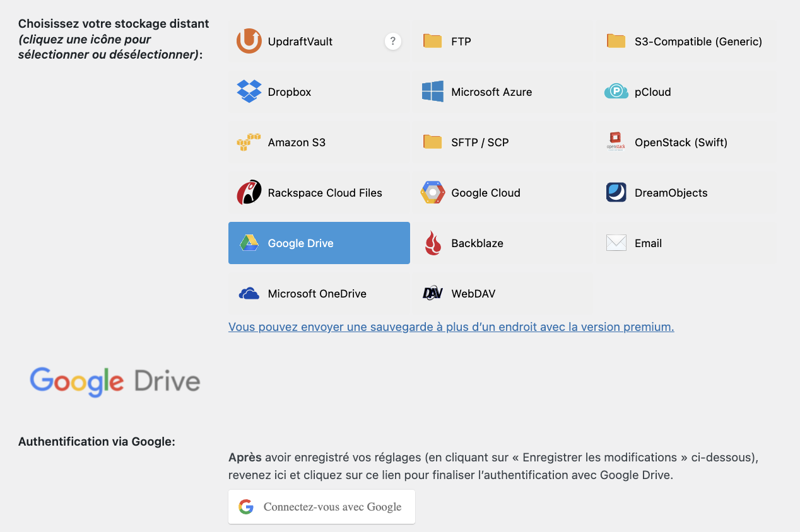Choose the Dropbox storage icon
The width and height of the screenshot is (800, 532).
point(249,92)
